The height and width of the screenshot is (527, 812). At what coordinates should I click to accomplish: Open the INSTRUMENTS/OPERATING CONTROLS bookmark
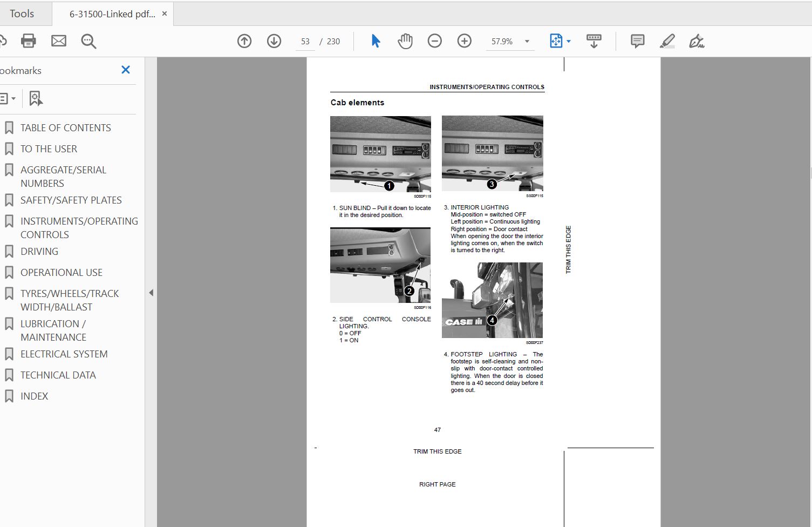79,228
